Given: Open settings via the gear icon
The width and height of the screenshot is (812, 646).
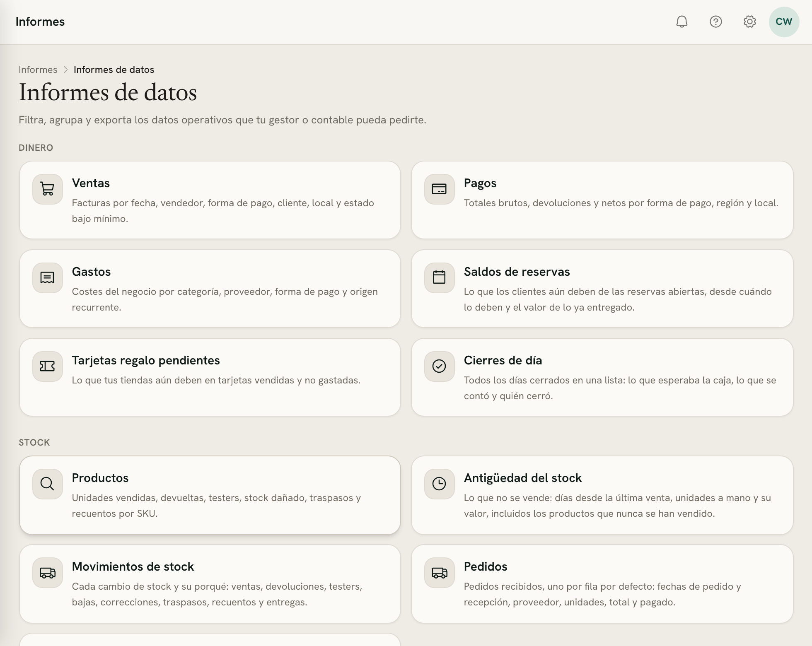Looking at the screenshot, I should 749,22.
